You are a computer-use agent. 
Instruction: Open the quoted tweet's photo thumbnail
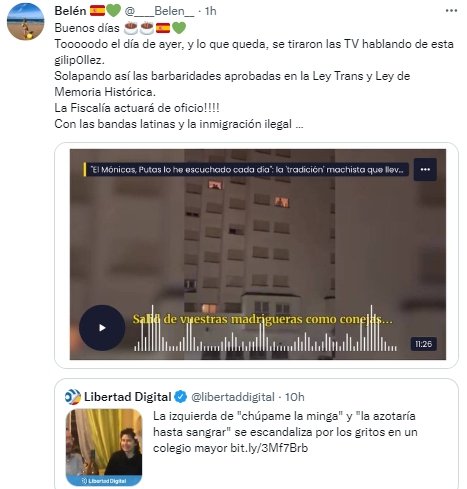(104, 447)
